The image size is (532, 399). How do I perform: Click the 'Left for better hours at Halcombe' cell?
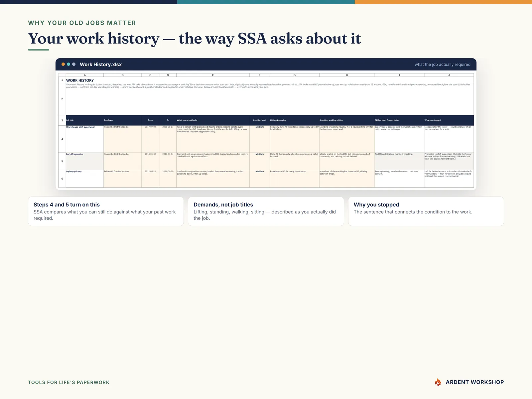(x=449, y=179)
